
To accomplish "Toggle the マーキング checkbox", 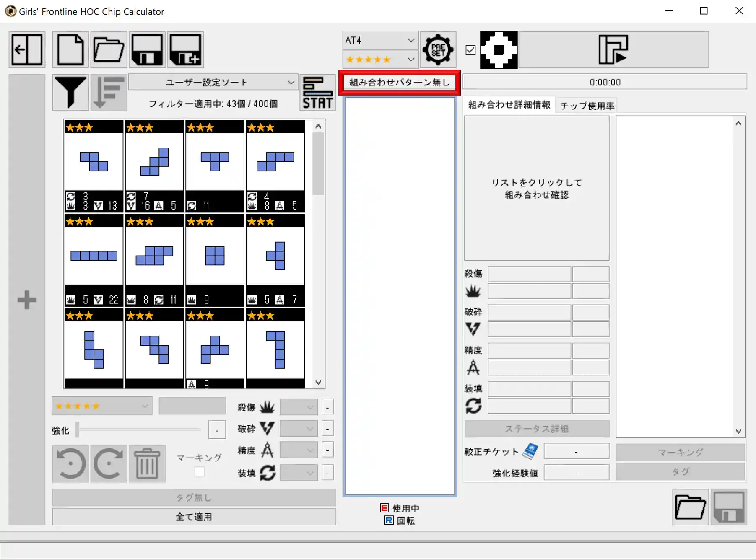I will pyautogui.click(x=200, y=472).
